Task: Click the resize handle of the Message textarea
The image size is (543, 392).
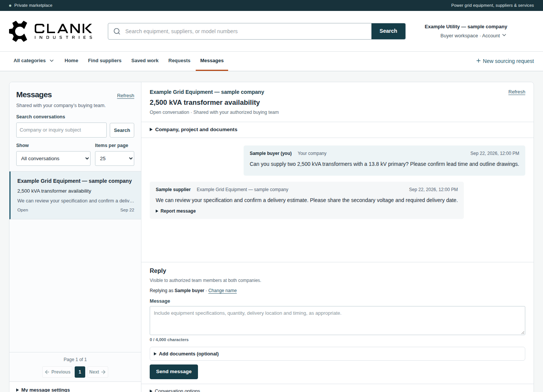Action: point(523,332)
